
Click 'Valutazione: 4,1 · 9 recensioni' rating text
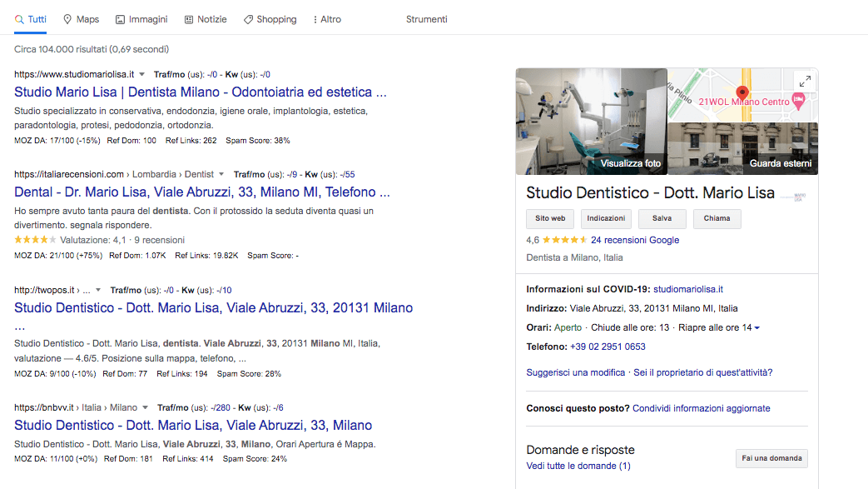point(122,240)
